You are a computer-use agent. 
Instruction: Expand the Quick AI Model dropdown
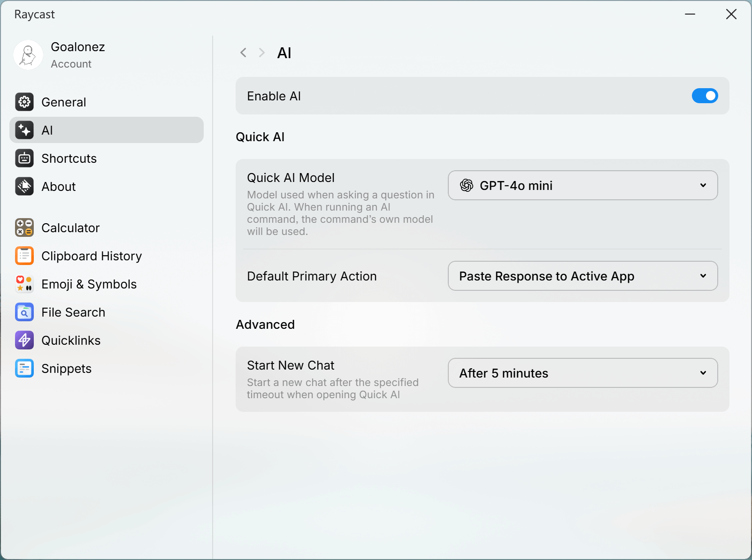(583, 185)
